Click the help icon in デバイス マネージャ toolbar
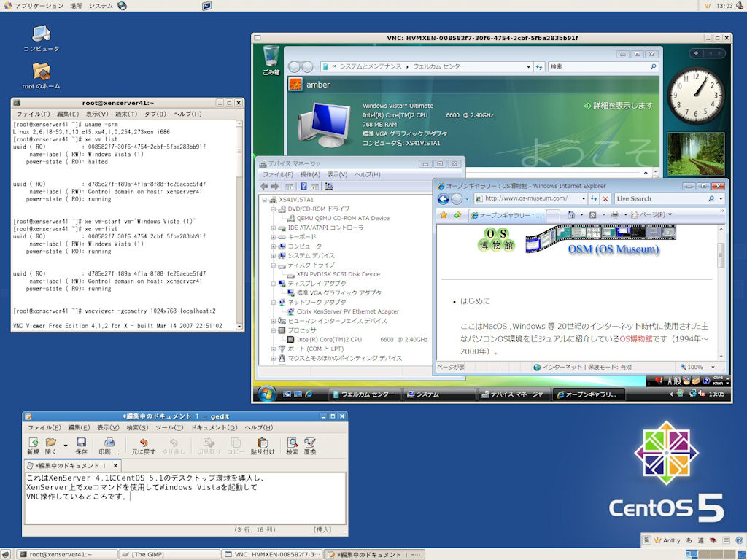747x560 pixels. click(303, 187)
